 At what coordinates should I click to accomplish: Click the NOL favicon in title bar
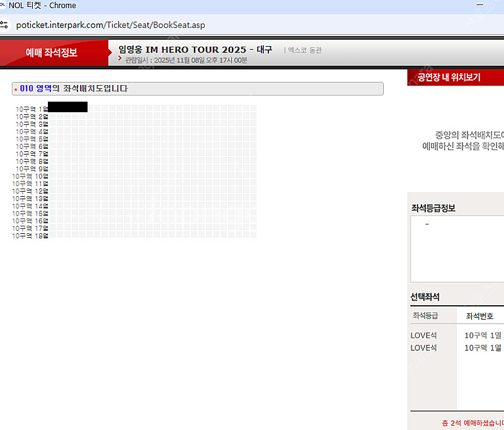tap(3, 4)
